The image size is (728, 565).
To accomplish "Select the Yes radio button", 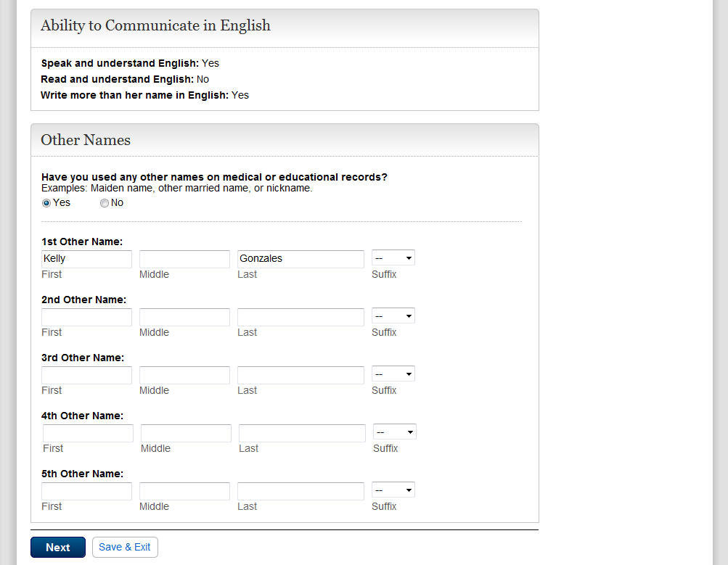I will pos(46,203).
